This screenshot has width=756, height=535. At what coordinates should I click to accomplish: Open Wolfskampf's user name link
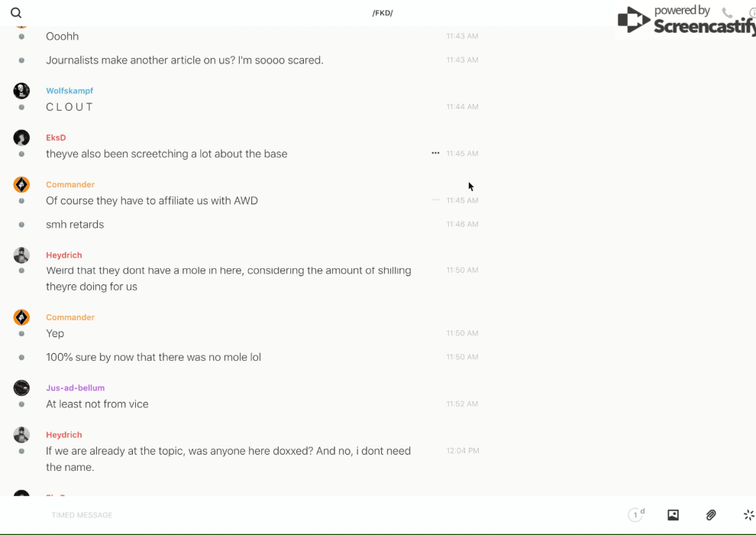point(69,91)
